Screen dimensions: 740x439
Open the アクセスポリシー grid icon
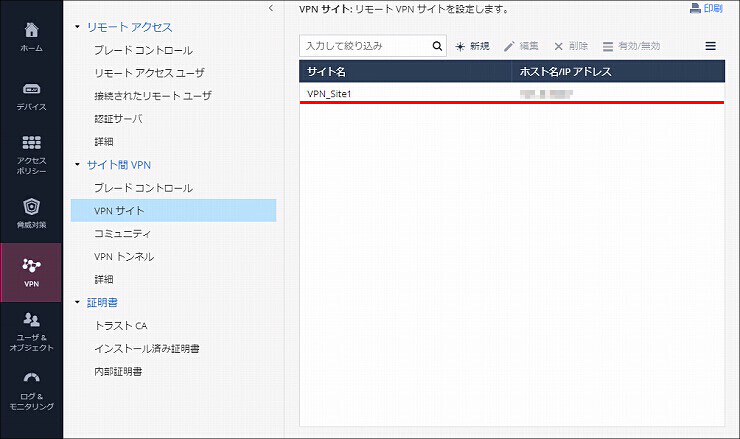tap(31, 143)
